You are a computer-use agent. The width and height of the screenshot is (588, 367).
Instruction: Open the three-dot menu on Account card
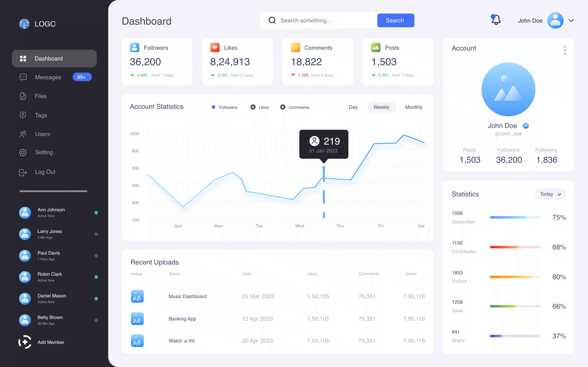[565, 50]
